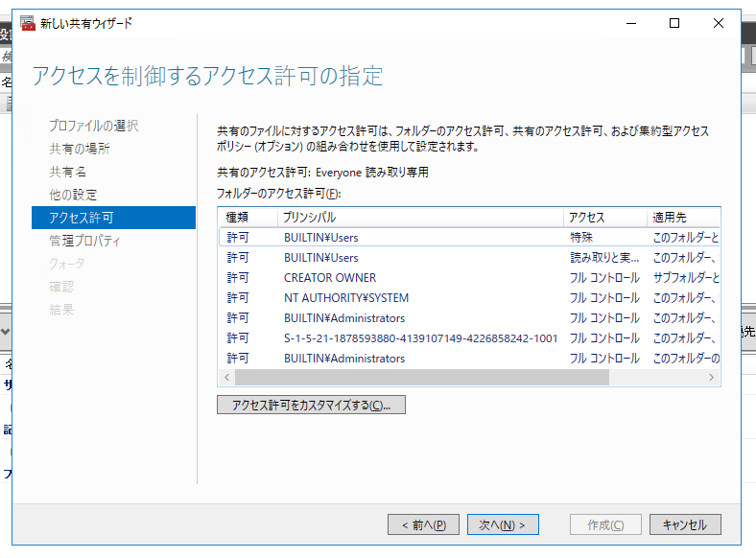Screen dimensions: 756x558
Task: Click the アクセス column header
Action: click(604, 218)
